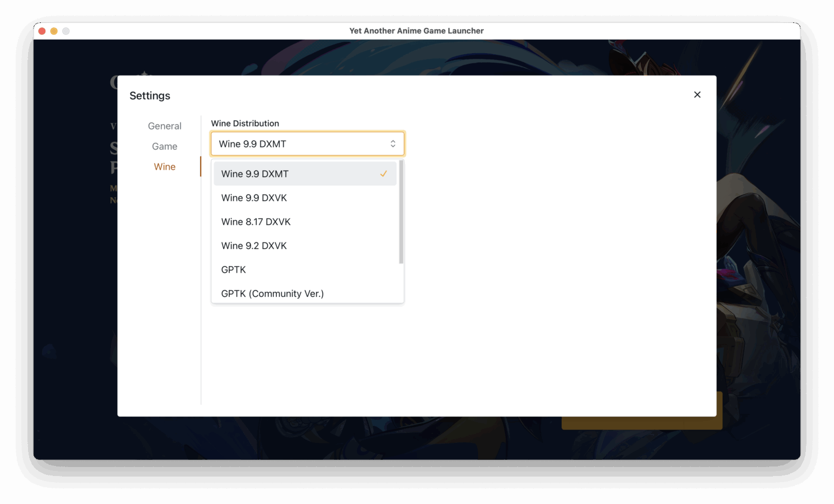Click the dropdown list's vertical scrollbar

[x=401, y=213]
